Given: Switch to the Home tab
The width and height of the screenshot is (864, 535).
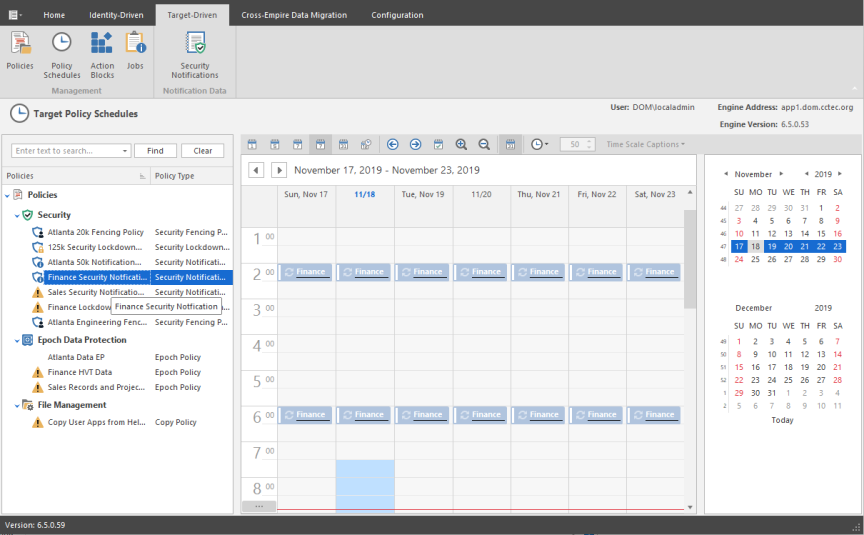Looking at the screenshot, I should 54,15.
